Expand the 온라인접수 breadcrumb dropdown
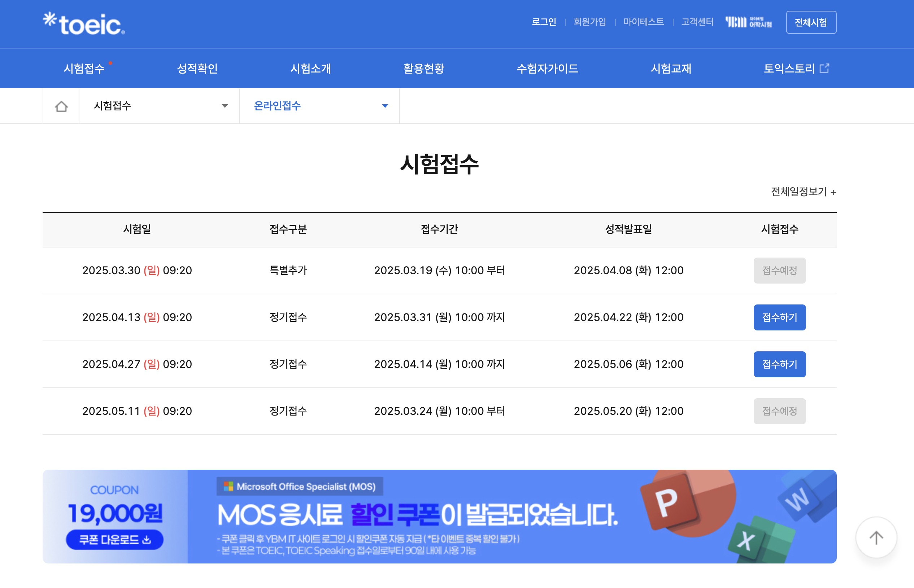914x588 pixels. (319, 106)
